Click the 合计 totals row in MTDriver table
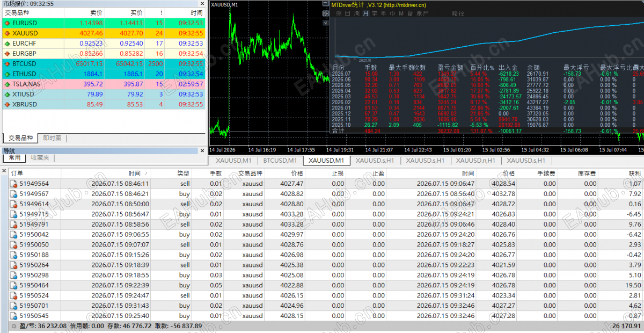 (x=487, y=131)
